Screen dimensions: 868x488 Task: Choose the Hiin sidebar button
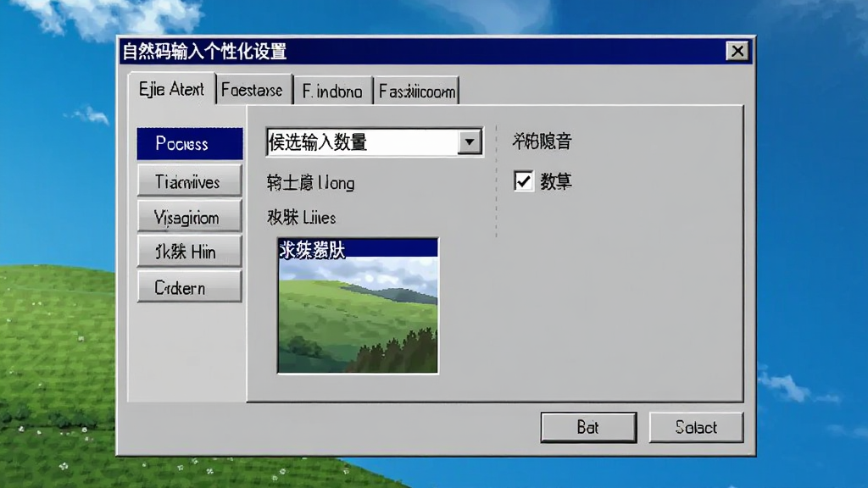coord(189,252)
